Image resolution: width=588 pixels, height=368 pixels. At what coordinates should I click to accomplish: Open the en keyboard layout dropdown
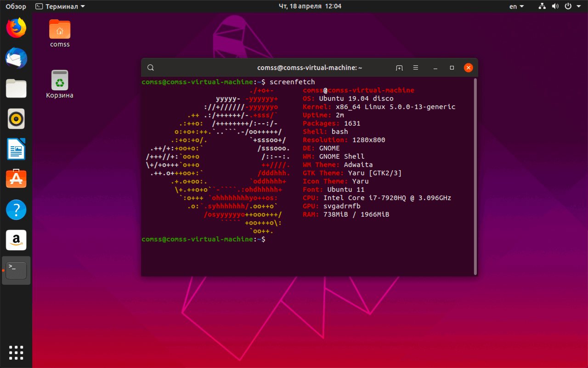(x=516, y=6)
